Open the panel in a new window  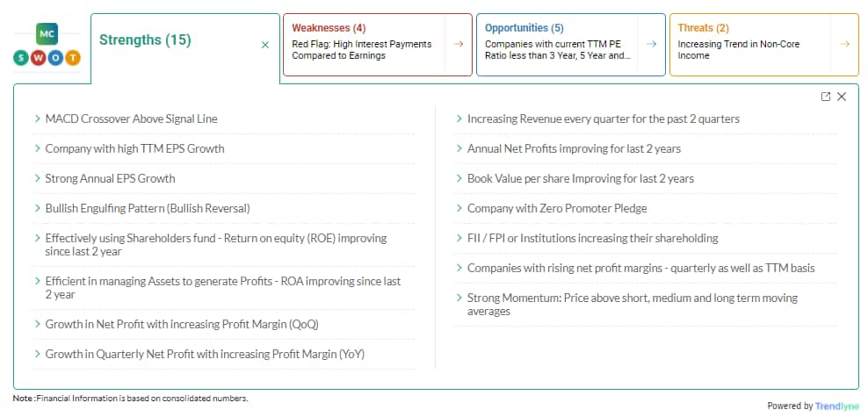825,97
